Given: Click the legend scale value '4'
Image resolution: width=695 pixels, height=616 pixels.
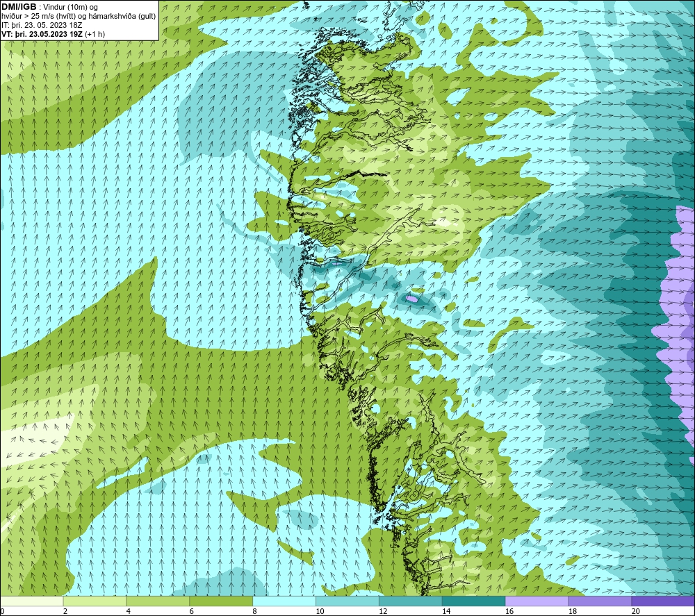Looking at the screenshot, I should 128,611.
